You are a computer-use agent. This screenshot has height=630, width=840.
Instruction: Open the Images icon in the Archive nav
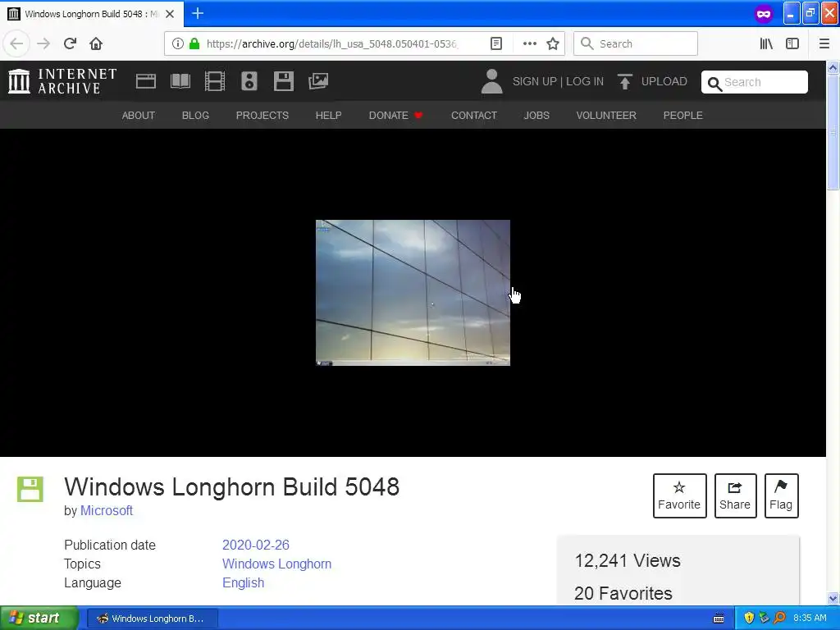318,81
